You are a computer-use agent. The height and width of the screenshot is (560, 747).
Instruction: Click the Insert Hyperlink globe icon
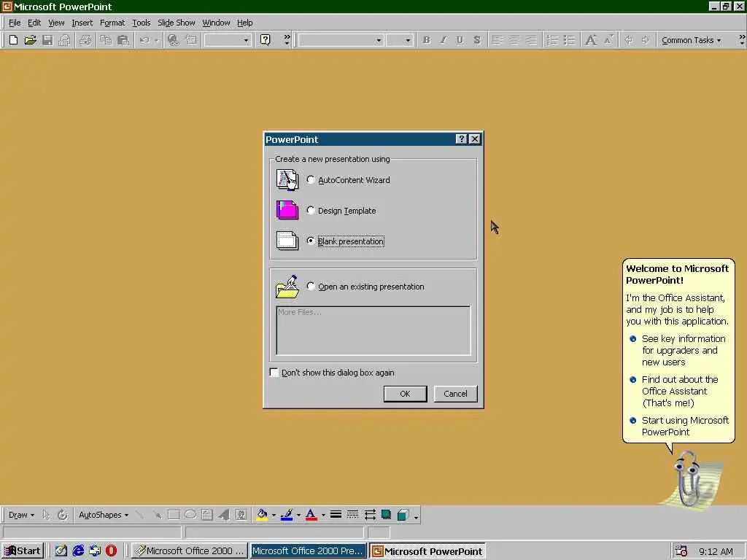pyautogui.click(x=173, y=40)
